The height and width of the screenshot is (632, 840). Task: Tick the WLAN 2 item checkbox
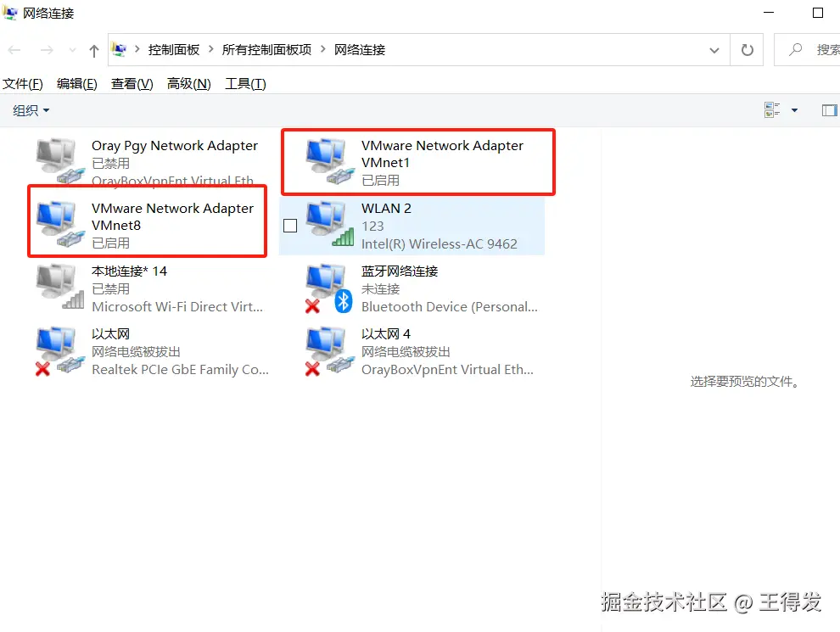tap(290, 226)
